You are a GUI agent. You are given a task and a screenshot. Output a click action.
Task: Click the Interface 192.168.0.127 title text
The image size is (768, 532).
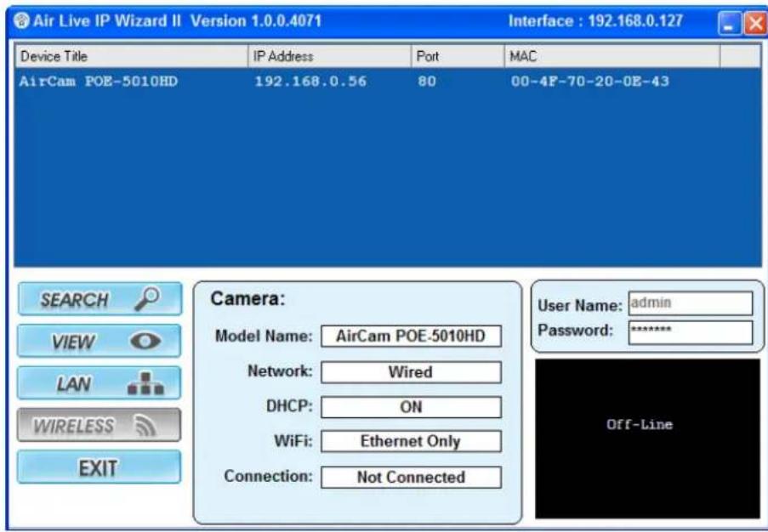pos(595,21)
